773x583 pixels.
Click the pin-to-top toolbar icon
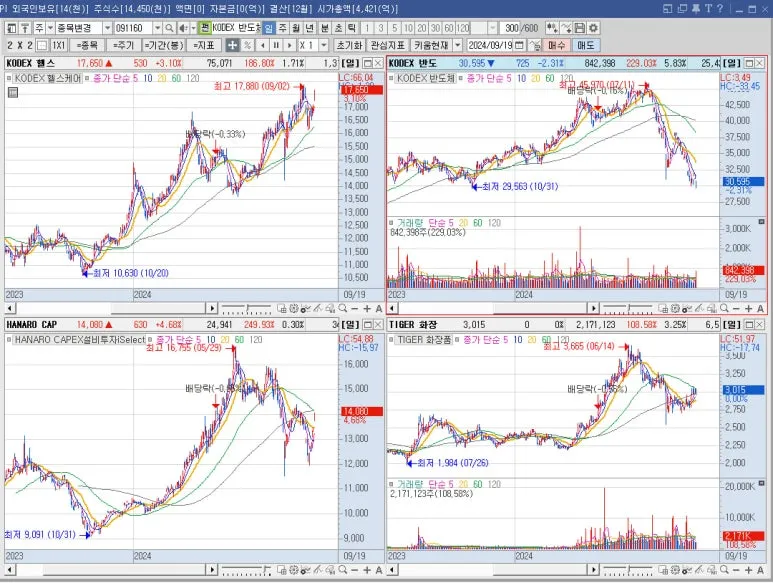pyautogui.click(x=25, y=28)
